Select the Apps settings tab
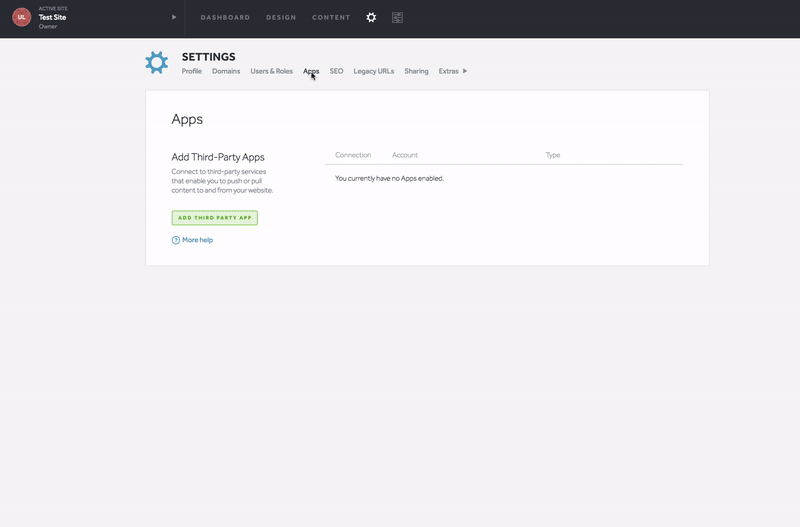The width and height of the screenshot is (800, 527). (311, 71)
